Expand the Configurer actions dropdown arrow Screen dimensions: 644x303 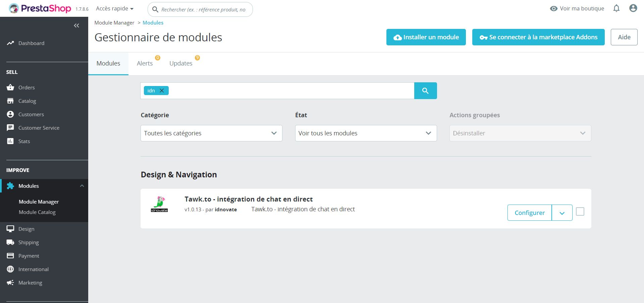coord(562,213)
